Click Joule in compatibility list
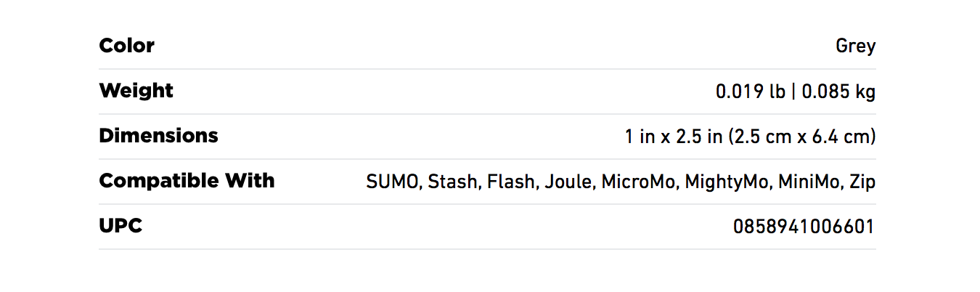This screenshot has width=980, height=292. 568,182
